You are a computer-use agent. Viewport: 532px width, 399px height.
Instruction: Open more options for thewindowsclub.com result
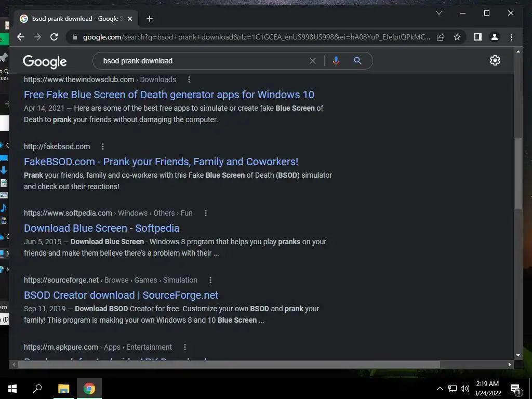(x=189, y=79)
